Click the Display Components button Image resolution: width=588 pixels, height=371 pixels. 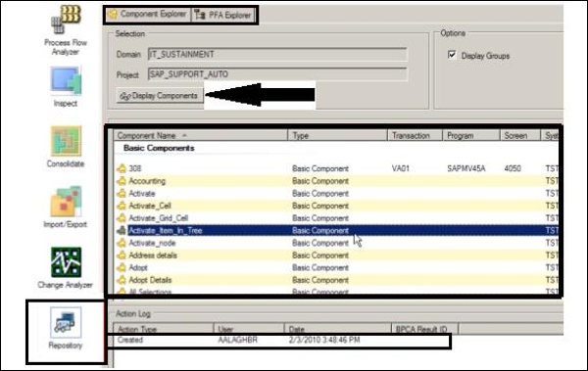click(160, 96)
